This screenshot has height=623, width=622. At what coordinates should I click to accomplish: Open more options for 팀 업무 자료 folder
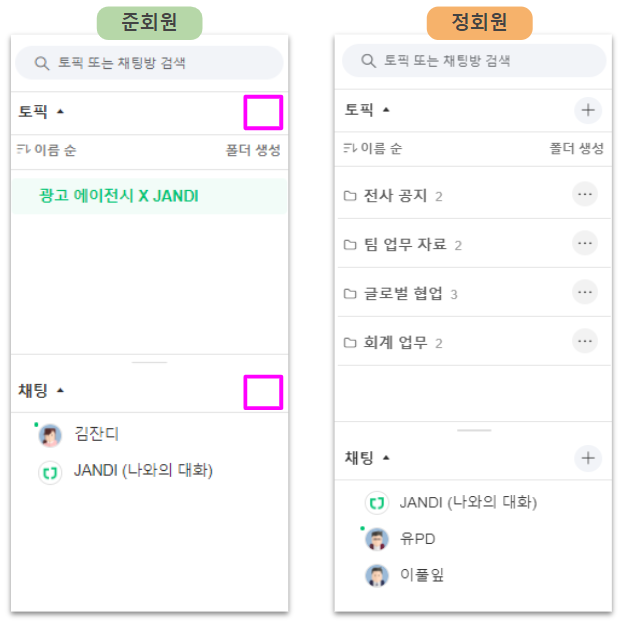pos(585,243)
